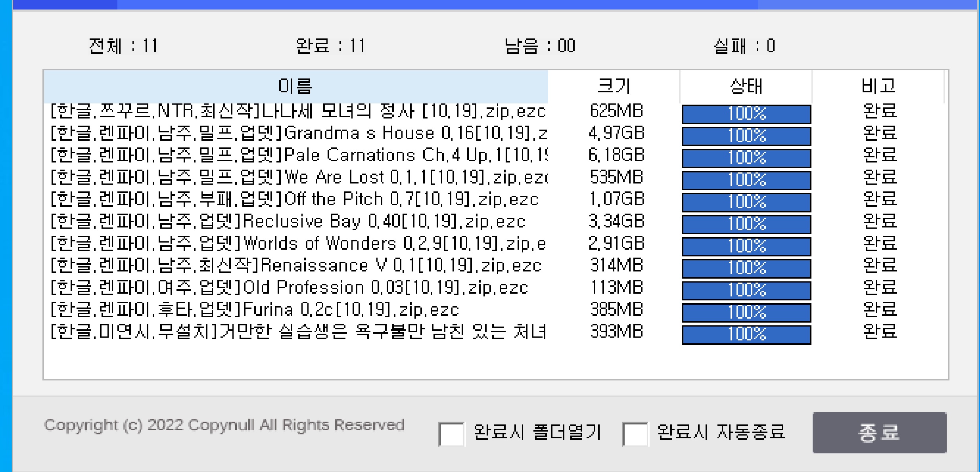This screenshot has width=980, height=472.
Task: Select the Worlds of Wonders 0.2.9 row
Action: click(298, 244)
